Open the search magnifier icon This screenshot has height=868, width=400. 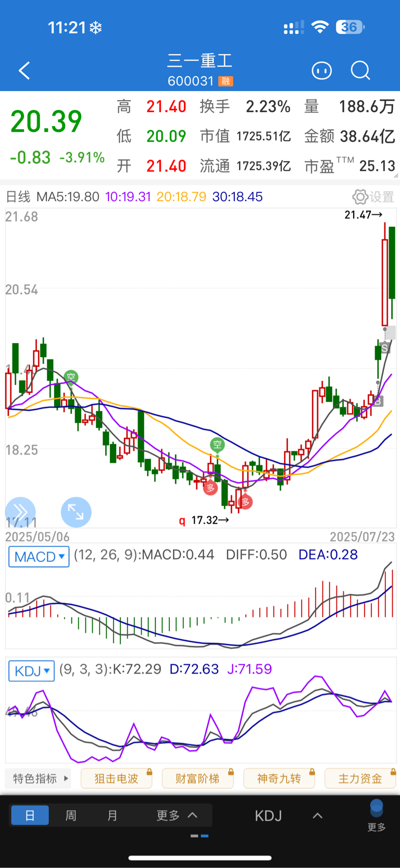(x=360, y=70)
